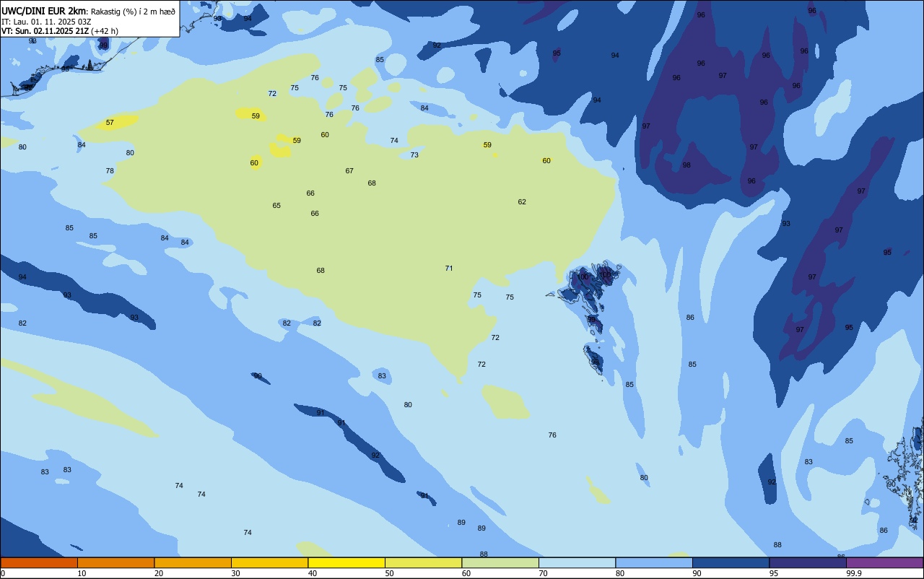Select the humidity value 78 on map

[110, 171]
